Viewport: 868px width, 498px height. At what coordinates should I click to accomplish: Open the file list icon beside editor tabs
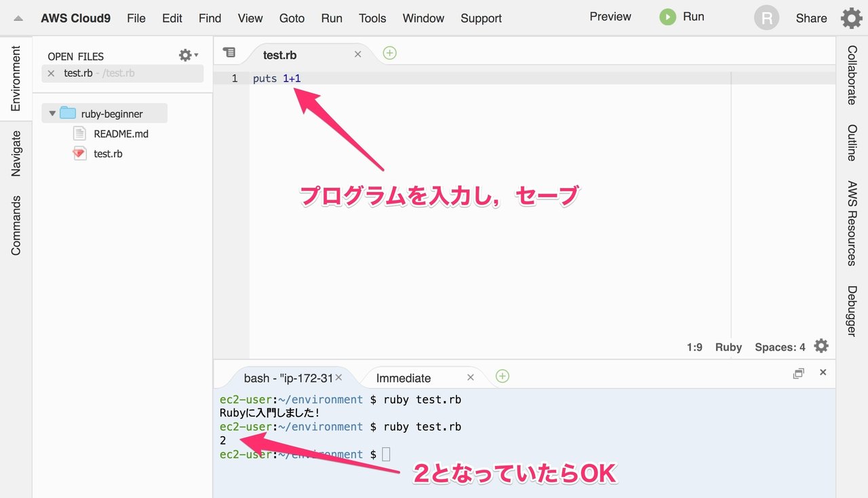coord(229,52)
